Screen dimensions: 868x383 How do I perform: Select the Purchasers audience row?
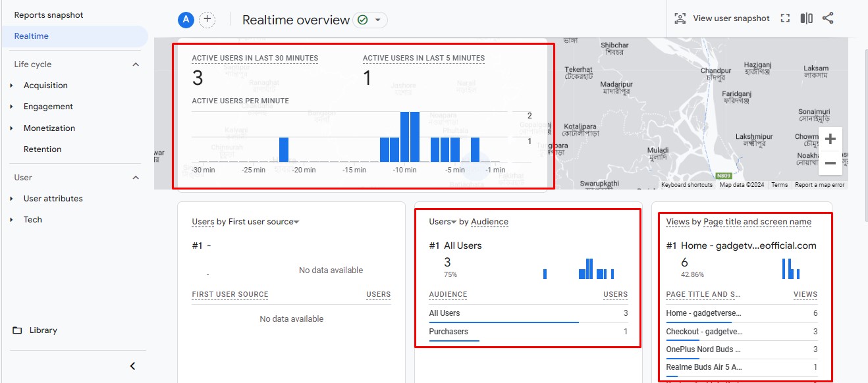pos(448,332)
